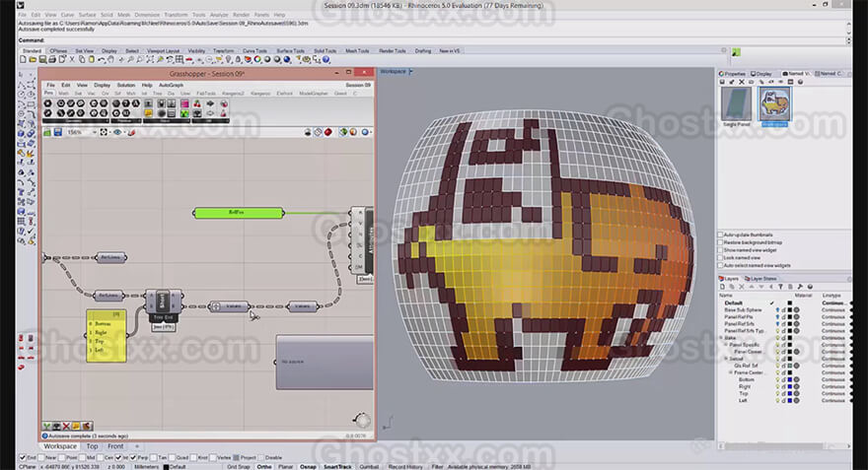Click the Bottom layer blue color swatch
Screen dimensions: 868x470
coord(790,380)
